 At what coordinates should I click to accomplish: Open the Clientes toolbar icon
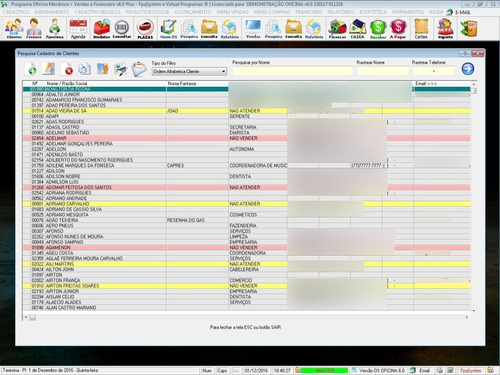[x=14, y=29]
